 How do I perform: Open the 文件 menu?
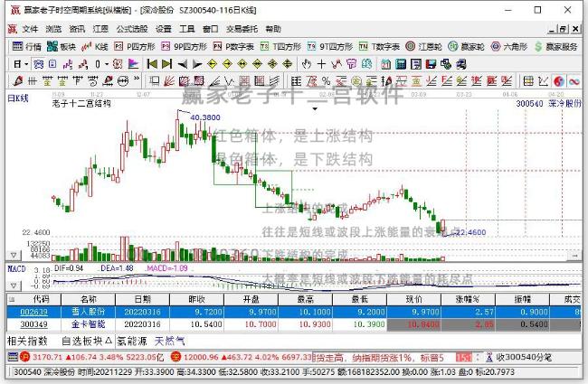tap(30, 29)
